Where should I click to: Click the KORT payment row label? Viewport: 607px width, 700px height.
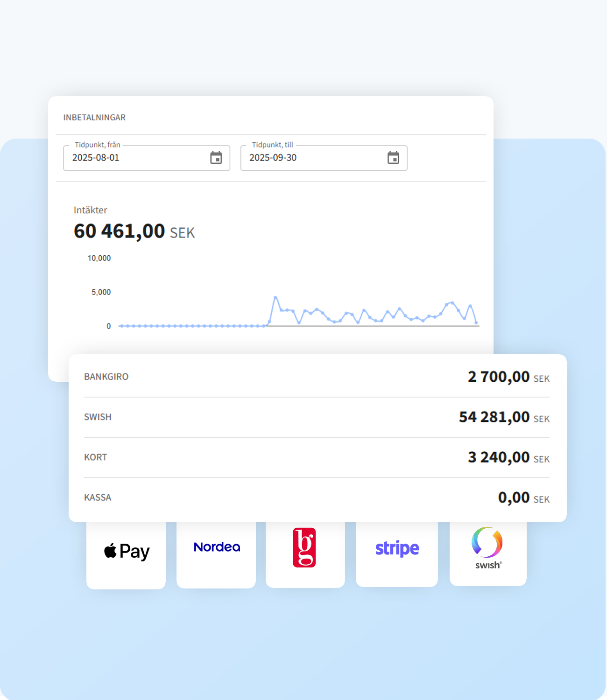click(96, 457)
